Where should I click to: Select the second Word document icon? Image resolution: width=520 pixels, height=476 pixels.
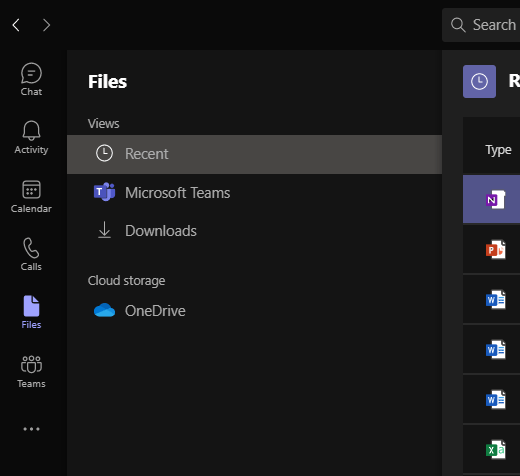point(495,349)
